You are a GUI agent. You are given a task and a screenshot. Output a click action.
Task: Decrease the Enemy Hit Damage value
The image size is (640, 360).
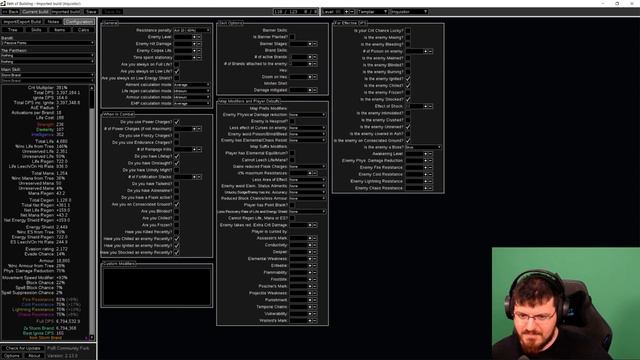(199, 44)
